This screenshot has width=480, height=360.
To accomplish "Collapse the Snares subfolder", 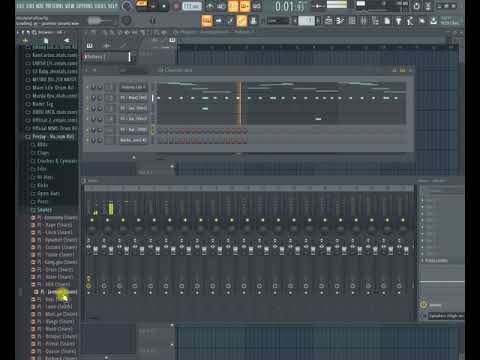I will [x=44, y=210].
